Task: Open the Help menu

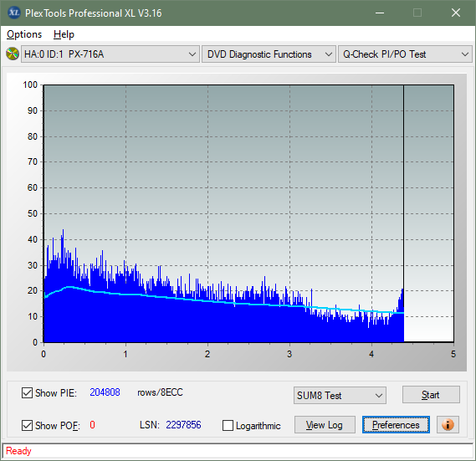Action: pos(64,34)
